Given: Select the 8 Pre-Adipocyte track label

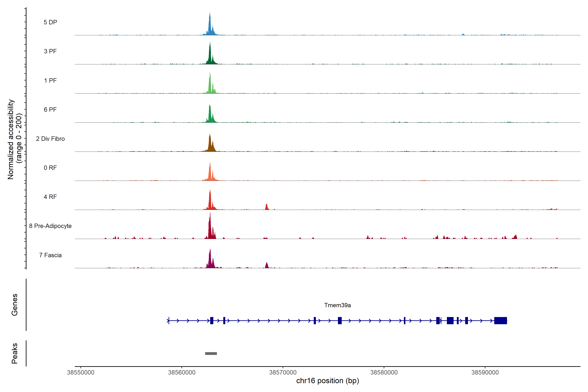Looking at the screenshot, I should [x=50, y=226].
